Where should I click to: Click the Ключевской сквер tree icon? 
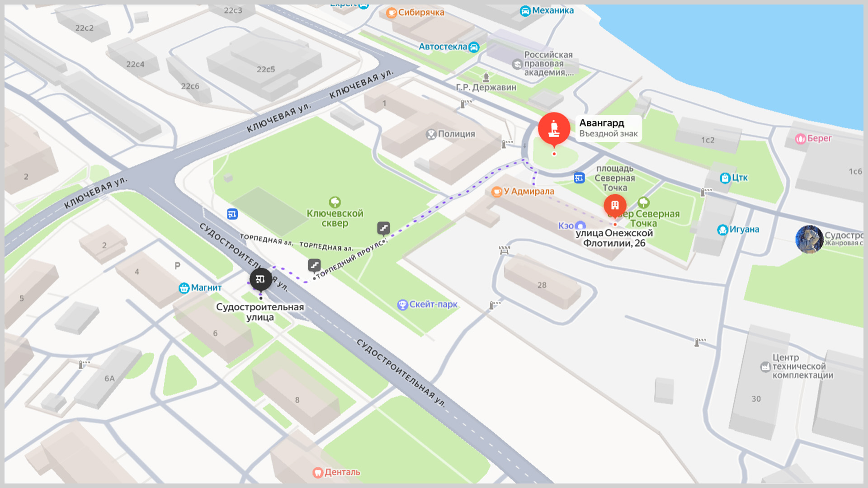[335, 202]
